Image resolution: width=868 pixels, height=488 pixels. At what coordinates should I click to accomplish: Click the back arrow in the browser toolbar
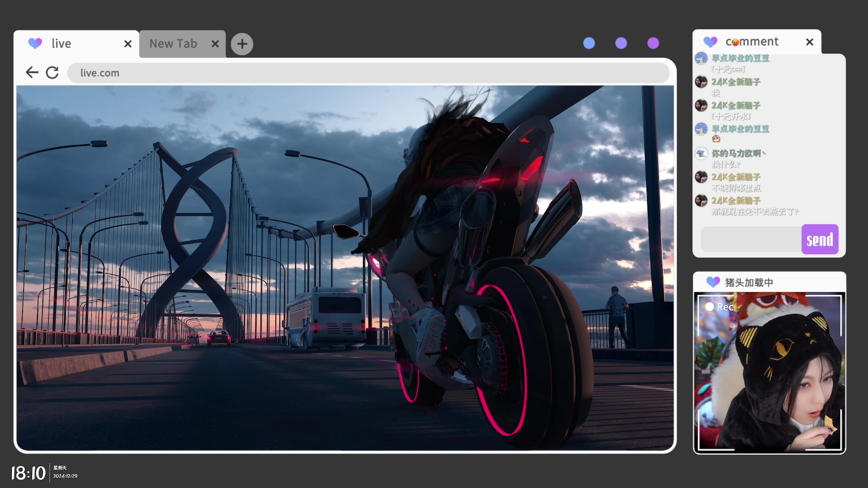tap(32, 72)
